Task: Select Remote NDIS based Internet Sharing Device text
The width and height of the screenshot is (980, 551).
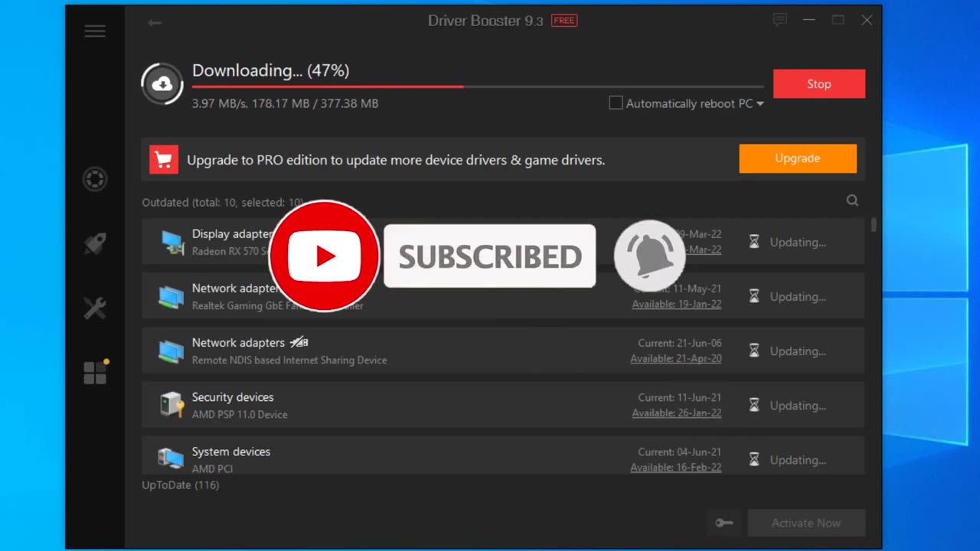Action: coord(289,360)
